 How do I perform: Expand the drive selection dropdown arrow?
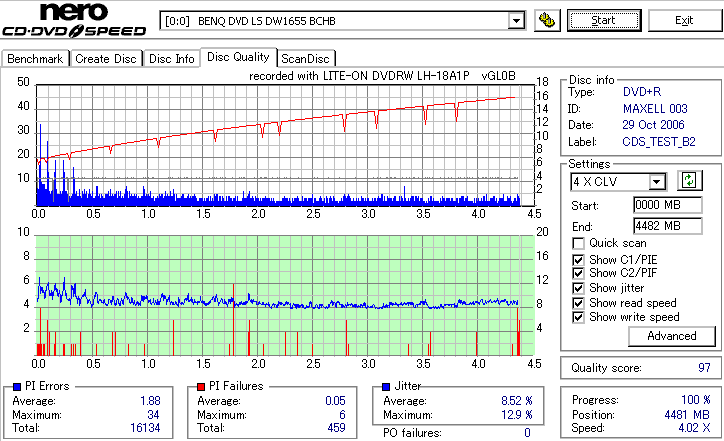click(516, 21)
